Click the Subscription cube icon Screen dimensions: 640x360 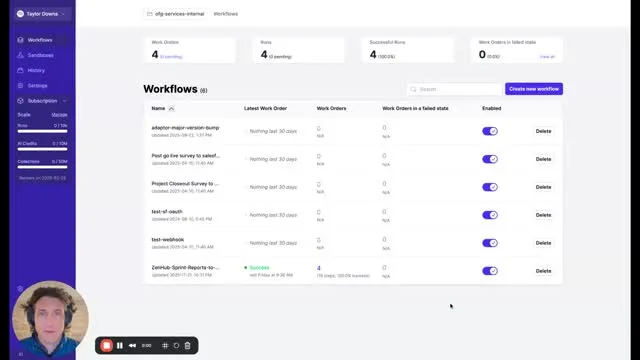pyautogui.click(x=20, y=101)
